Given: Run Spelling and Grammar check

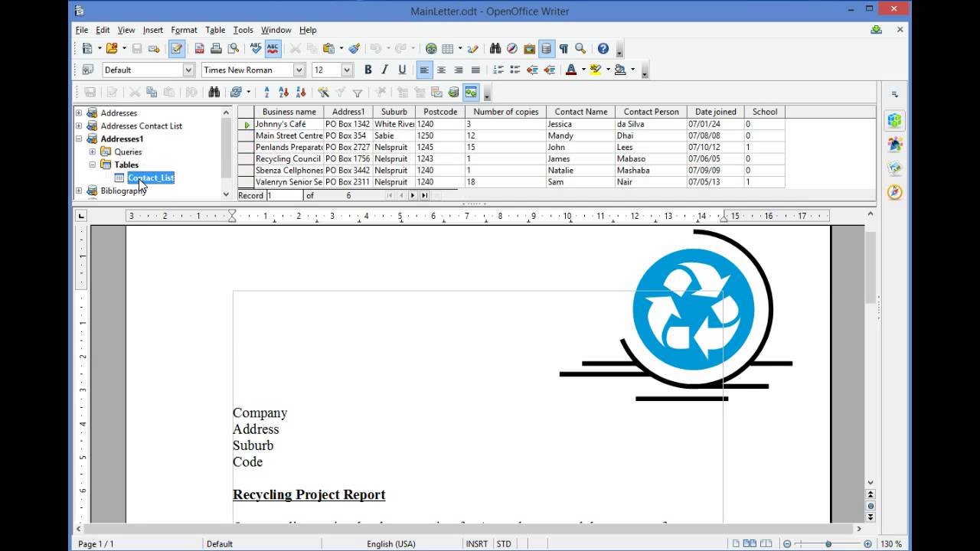Looking at the screenshot, I should tap(256, 48).
